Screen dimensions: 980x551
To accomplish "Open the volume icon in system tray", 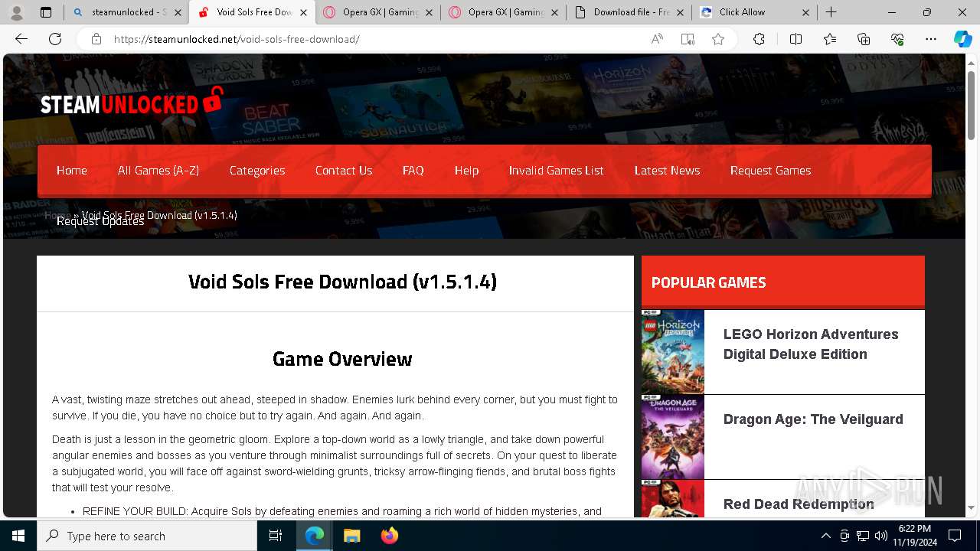I will click(880, 536).
